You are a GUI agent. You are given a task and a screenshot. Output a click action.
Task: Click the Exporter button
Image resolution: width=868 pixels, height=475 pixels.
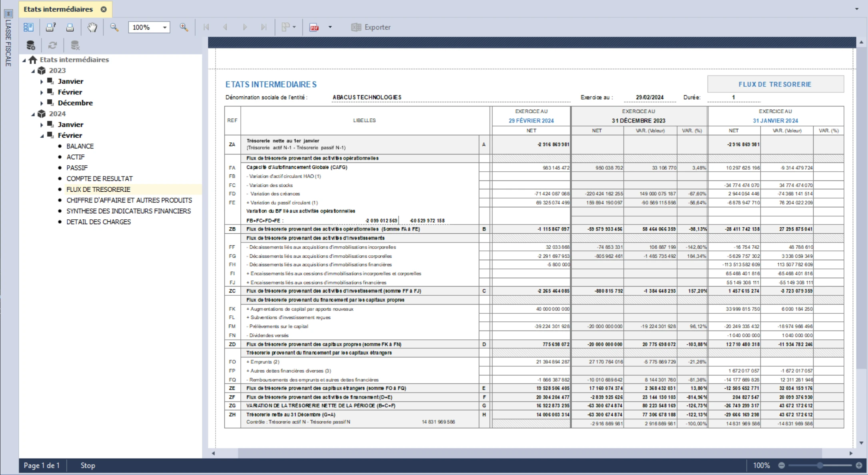(371, 27)
